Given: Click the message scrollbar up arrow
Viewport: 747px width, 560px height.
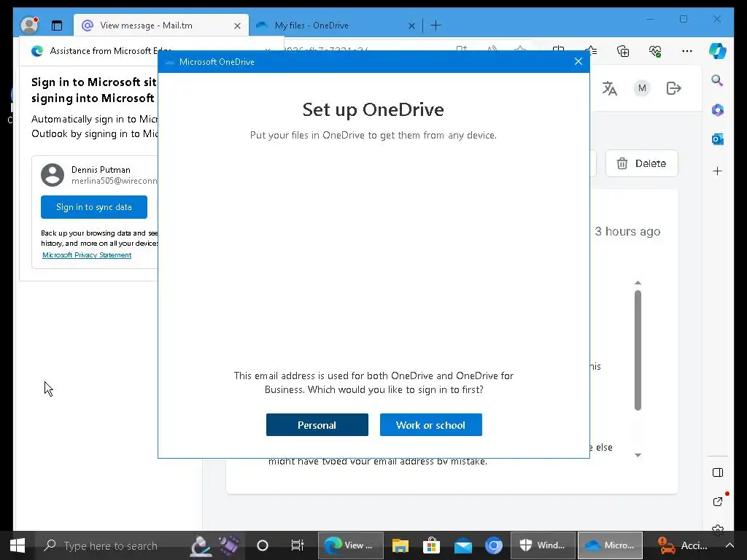Looking at the screenshot, I should pyautogui.click(x=638, y=283).
